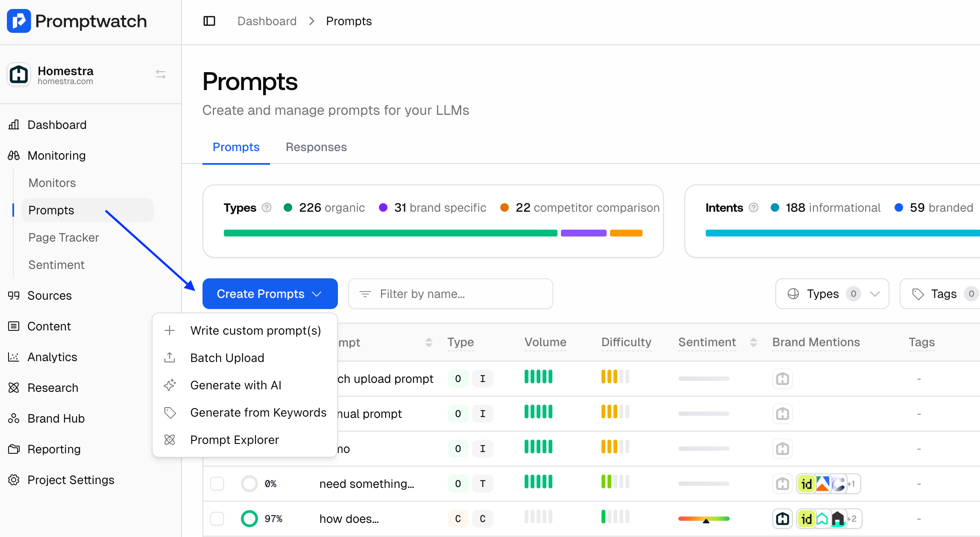Open Project Settings gear icon
Viewport: 980px width, 537px height.
click(14, 480)
